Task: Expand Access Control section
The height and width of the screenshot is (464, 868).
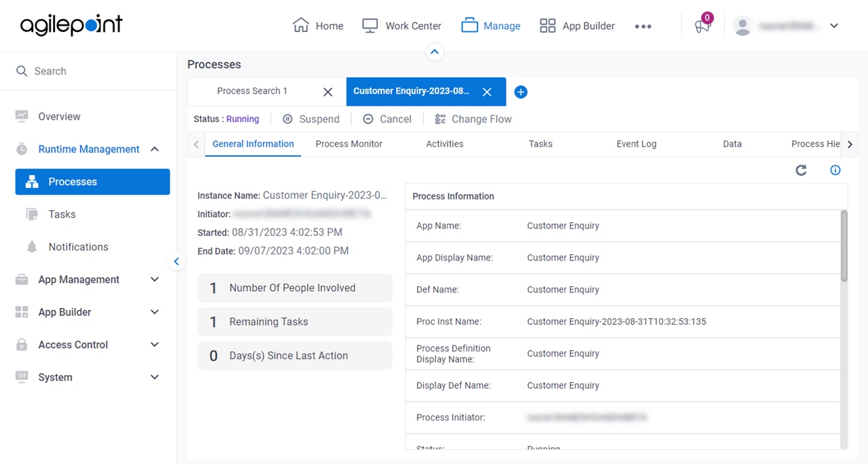Action: pyautogui.click(x=155, y=345)
